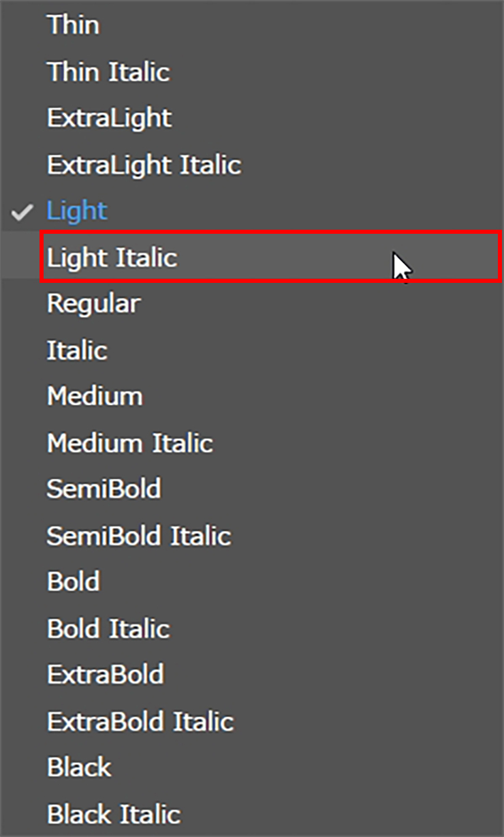Select the Light Italic option
The image size is (504, 837).
[x=112, y=258]
